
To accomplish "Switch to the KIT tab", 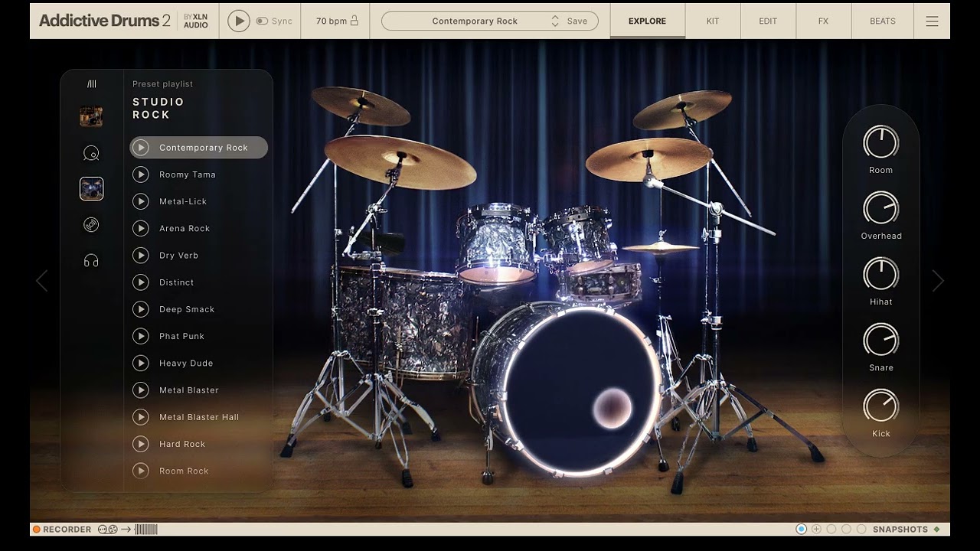I will click(713, 21).
